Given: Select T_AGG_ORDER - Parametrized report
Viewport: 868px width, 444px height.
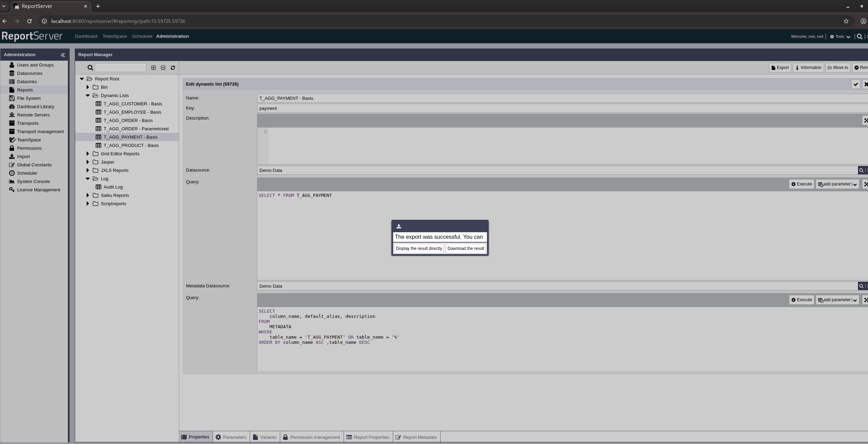Looking at the screenshot, I should [136, 129].
